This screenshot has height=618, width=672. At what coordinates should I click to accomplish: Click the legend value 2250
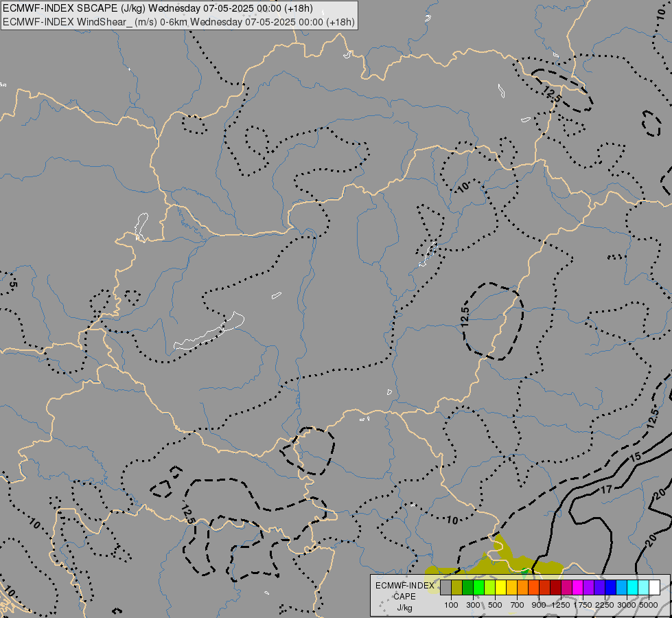point(605,605)
